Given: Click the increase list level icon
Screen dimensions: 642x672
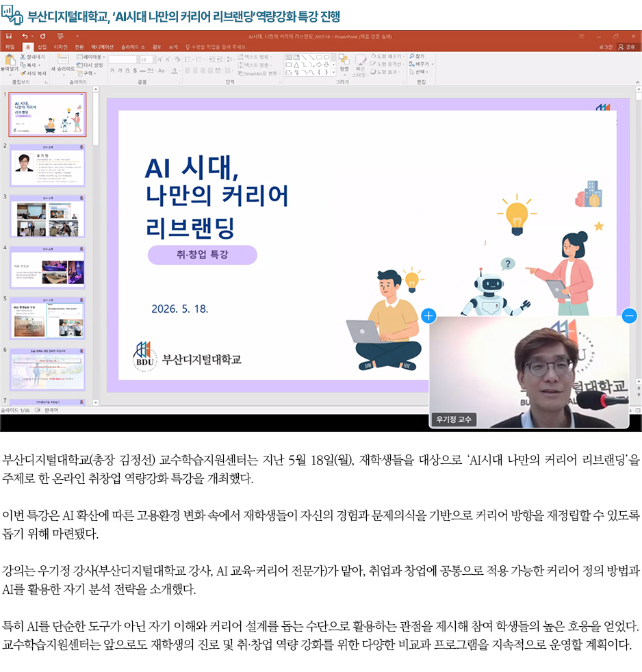Looking at the screenshot, I should 220,59.
